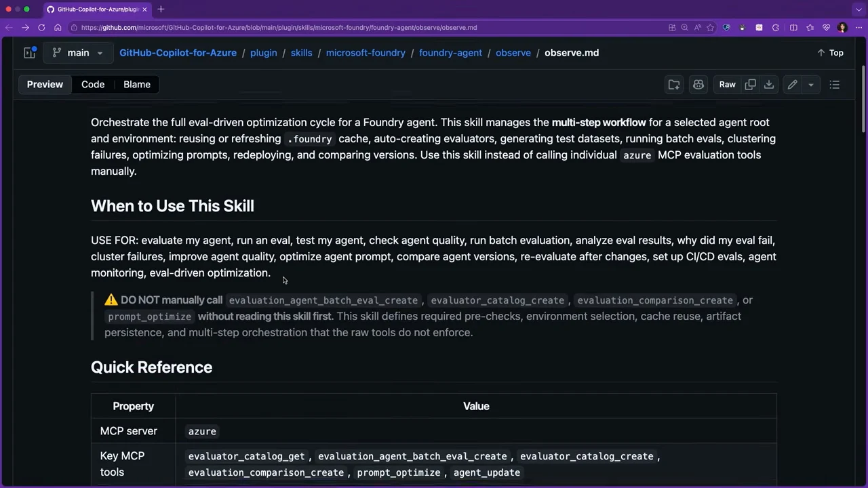Copy raw file contents

[x=750, y=85]
